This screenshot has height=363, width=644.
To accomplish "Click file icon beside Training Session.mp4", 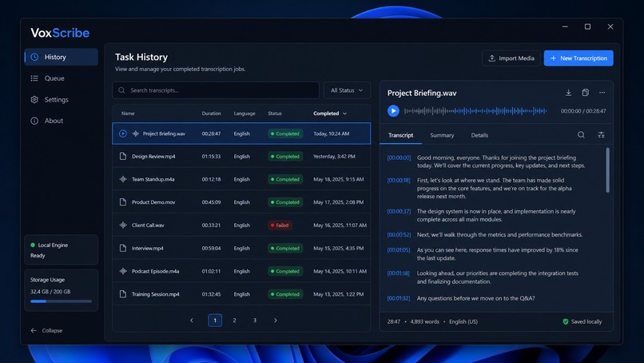I will pyautogui.click(x=123, y=294).
